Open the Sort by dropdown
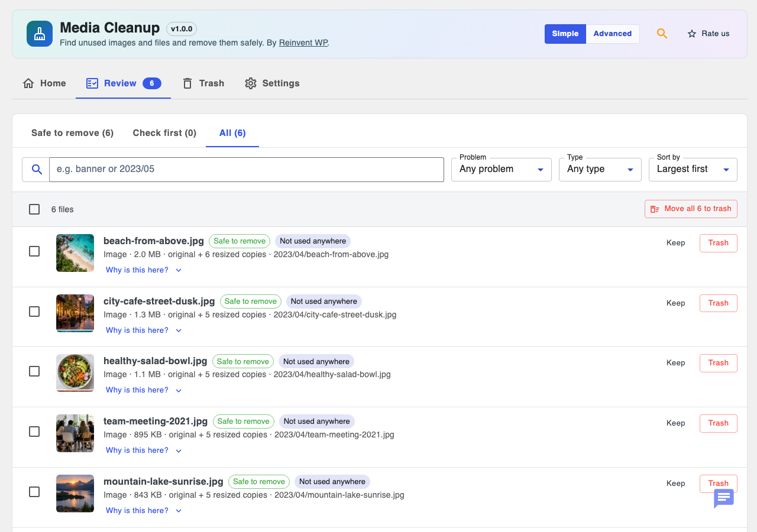 click(x=693, y=170)
